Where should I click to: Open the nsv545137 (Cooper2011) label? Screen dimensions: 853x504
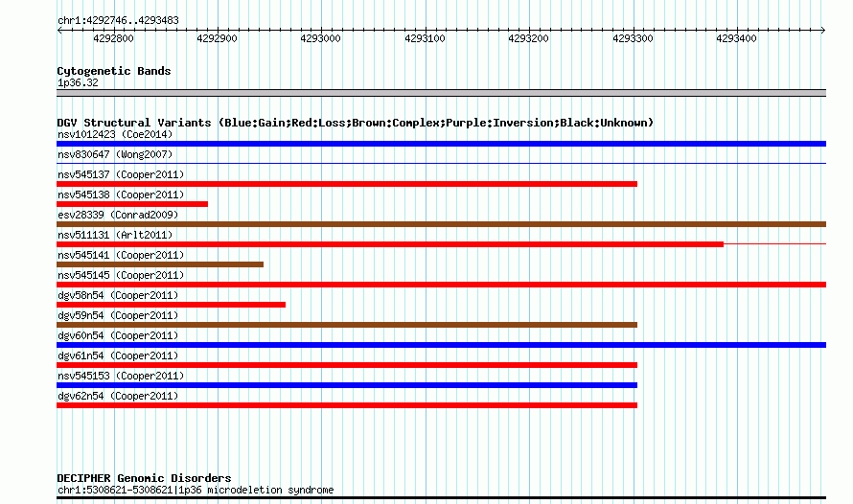click(x=121, y=174)
